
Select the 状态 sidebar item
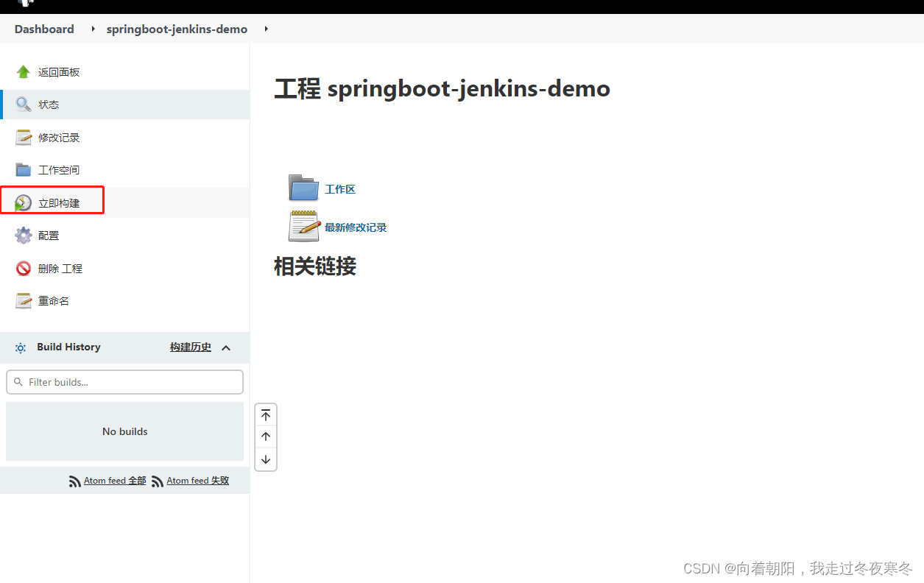[x=125, y=105]
